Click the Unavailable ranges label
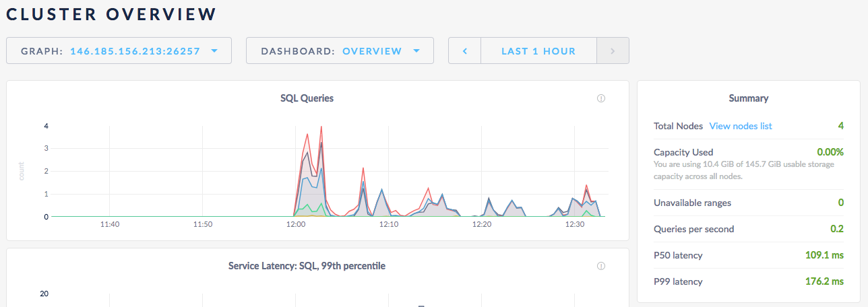Viewport: 868px width, 307px height. [692, 203]
